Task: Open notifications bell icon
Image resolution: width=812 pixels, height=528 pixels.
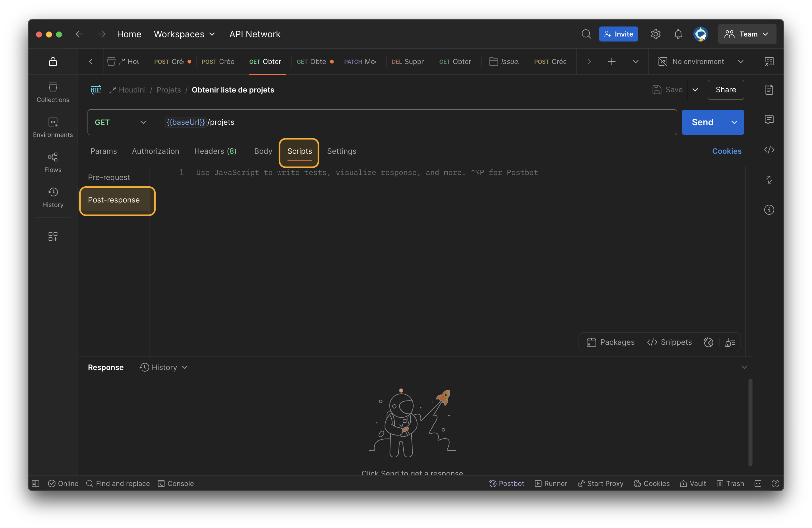Action: [678, 34]
